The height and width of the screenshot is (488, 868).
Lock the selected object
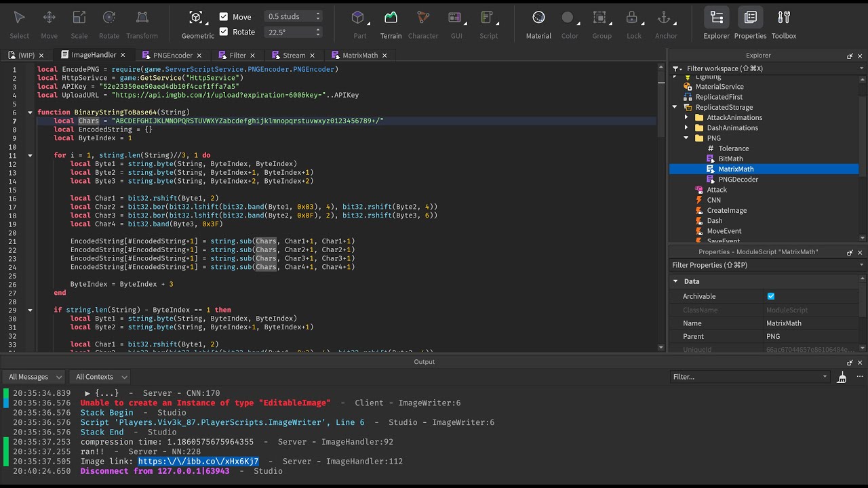coord(633,20)
